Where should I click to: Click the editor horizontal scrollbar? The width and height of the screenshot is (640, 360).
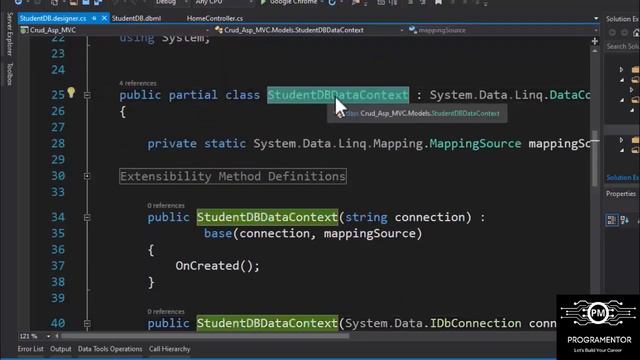tap(204, 336)
